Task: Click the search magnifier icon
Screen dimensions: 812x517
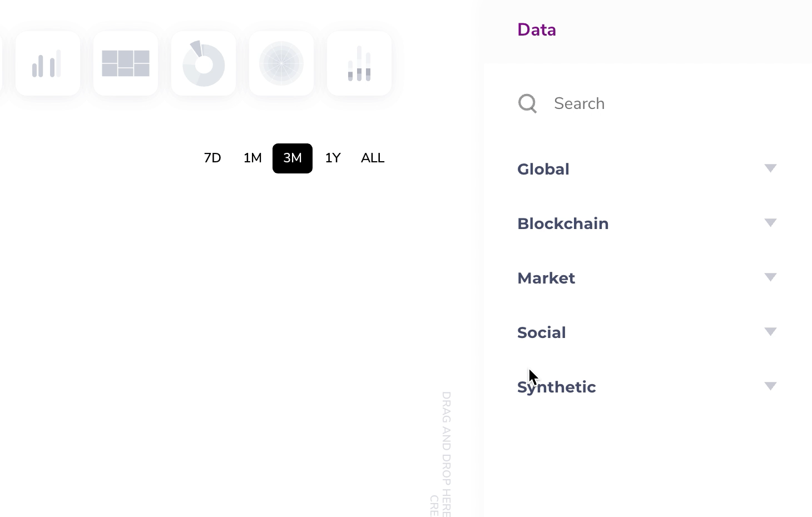Action: tap(527, 103)
